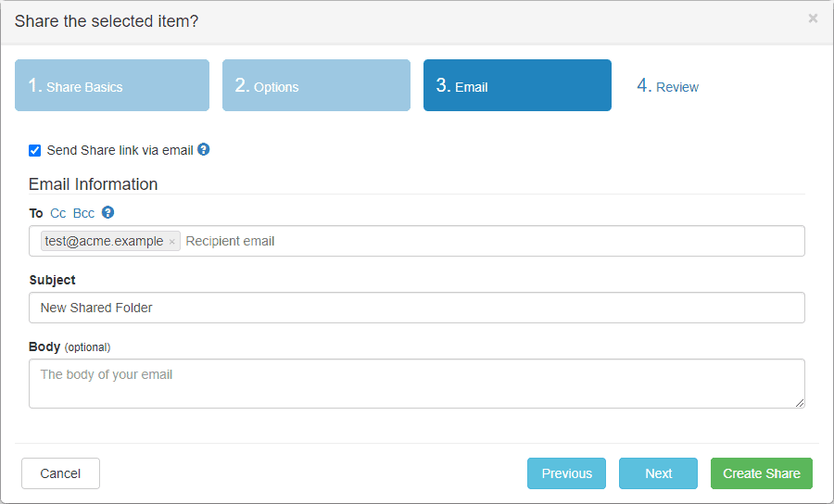Select the Email step tab
The image size is (834, 504).
pyautogui.click(x=517, y=85)
